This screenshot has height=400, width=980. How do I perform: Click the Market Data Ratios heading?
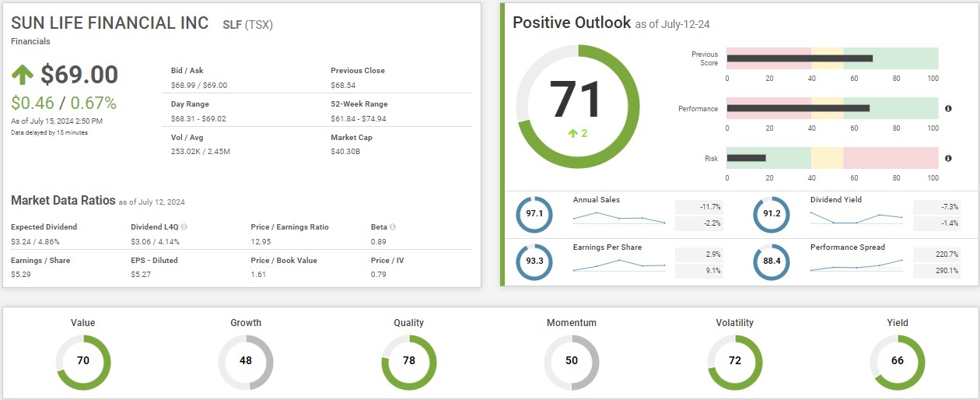63,201
